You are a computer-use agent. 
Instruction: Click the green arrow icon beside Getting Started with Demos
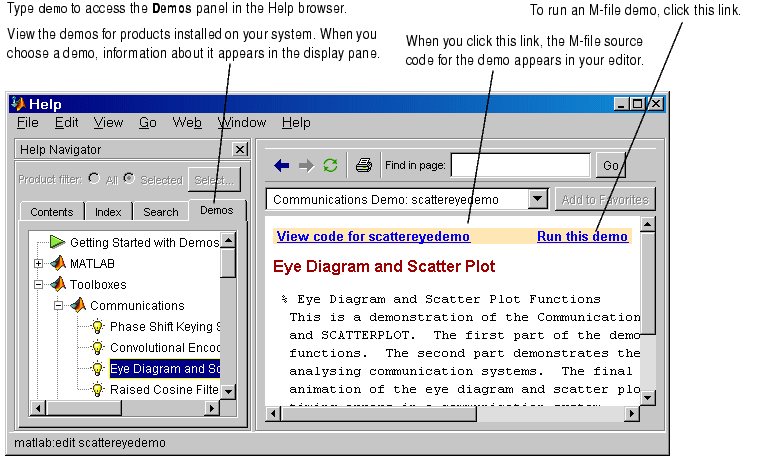point(57,242)
